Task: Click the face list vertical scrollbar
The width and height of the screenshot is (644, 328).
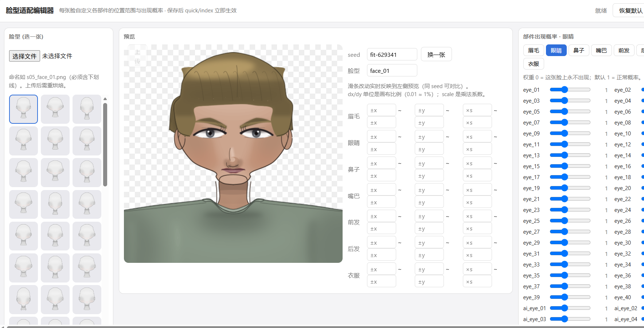Action: (105, 145)
